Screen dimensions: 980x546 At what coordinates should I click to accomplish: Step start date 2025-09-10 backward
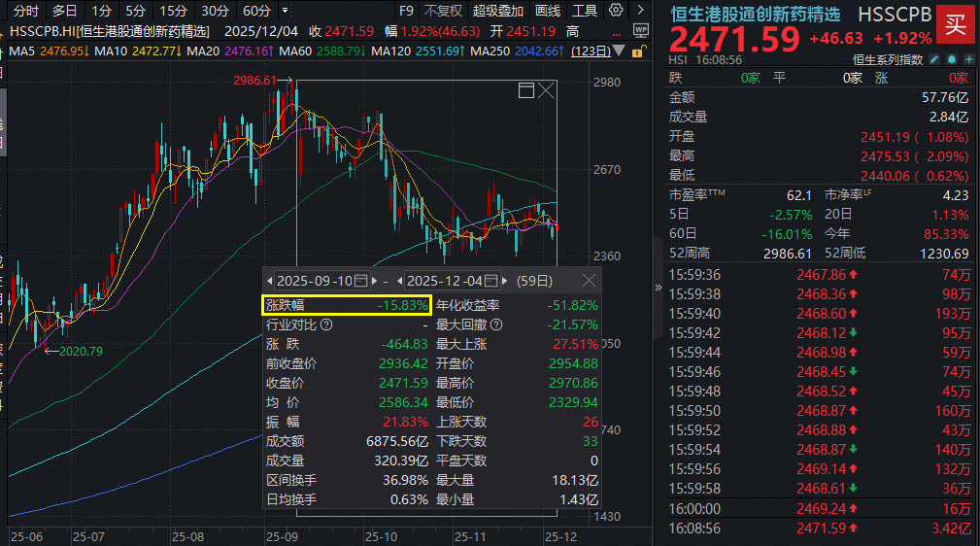point(269,281)
